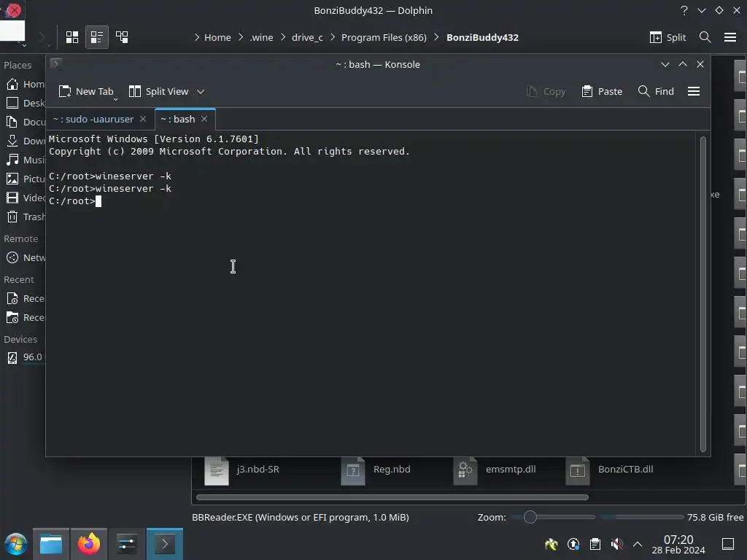Click Paste in Konsole toolbar
Image resolution: width=747 pixels, height=560 pixels.
[602, 91]
